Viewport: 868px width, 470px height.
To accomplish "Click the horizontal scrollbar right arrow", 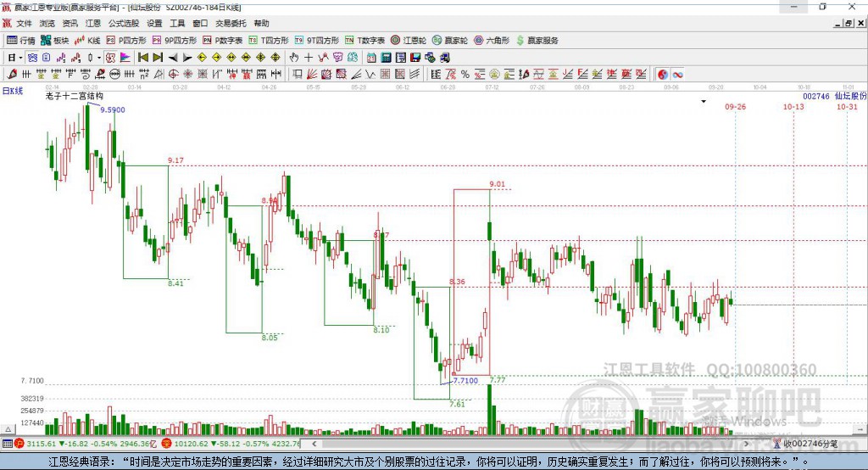I will (x=746, y=444).
